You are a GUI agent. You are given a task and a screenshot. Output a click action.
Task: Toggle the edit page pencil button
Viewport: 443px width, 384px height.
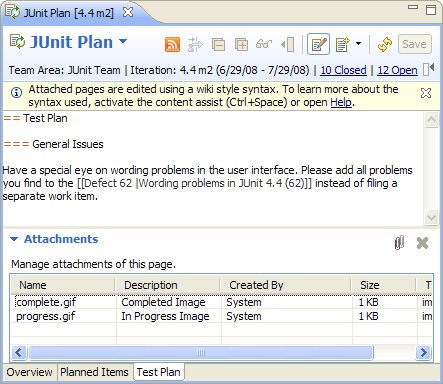pyautogui.click(x=318, y=44)
